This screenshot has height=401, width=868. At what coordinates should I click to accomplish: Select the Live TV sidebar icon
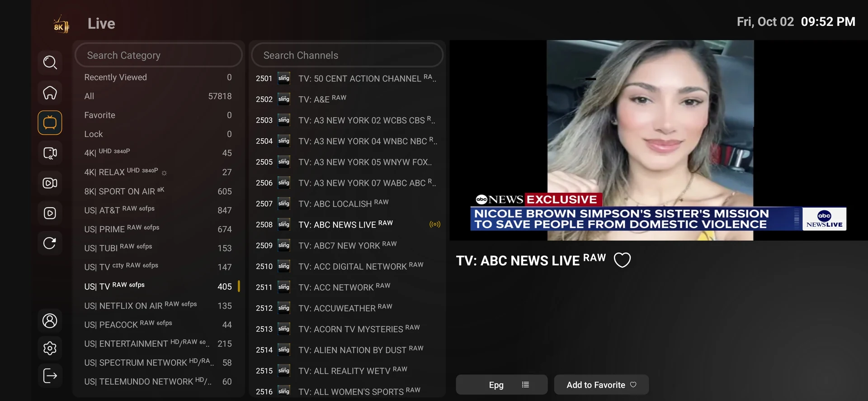pos(50,123)
